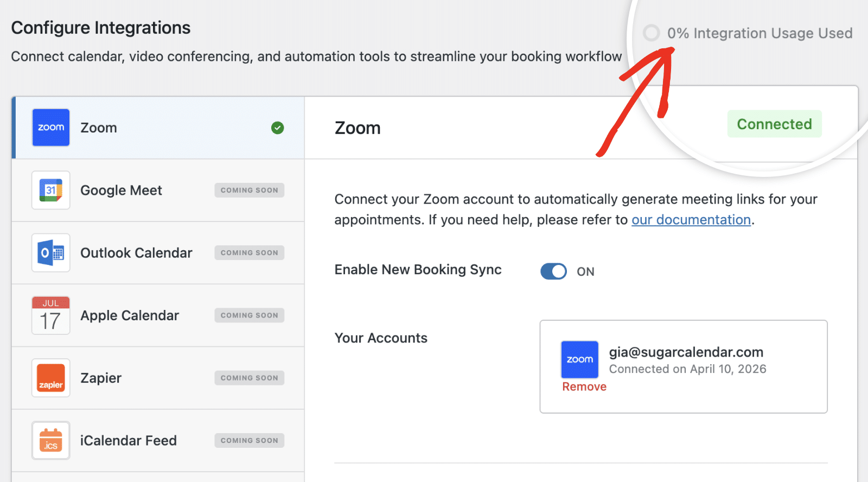Click the Zoom logo icon in sidebar

click(51, 128)
